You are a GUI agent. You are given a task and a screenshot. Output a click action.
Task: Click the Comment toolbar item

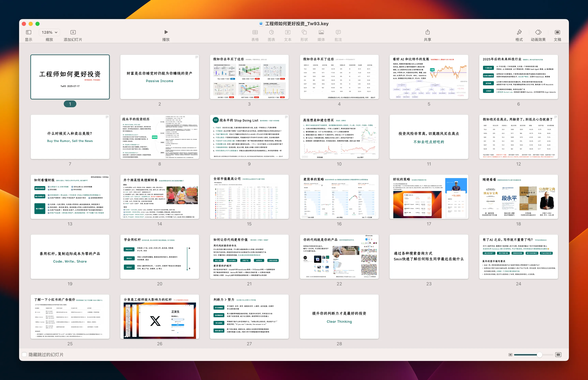[338, 32]
